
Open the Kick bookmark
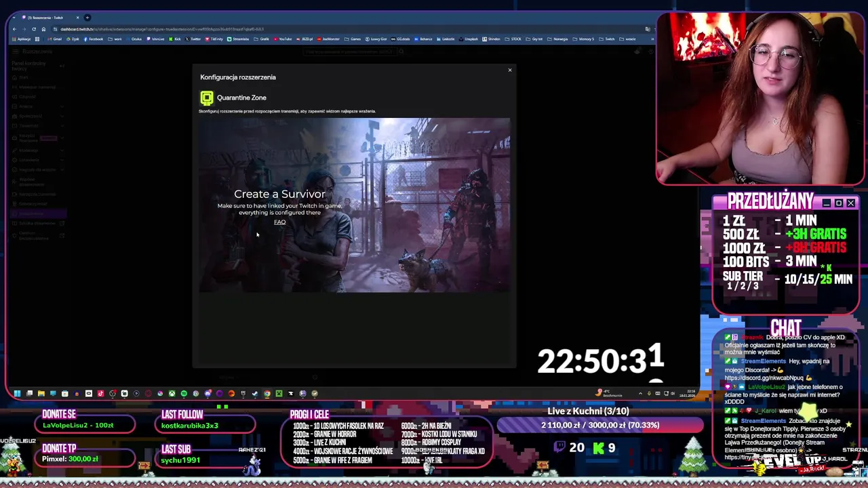175,39
